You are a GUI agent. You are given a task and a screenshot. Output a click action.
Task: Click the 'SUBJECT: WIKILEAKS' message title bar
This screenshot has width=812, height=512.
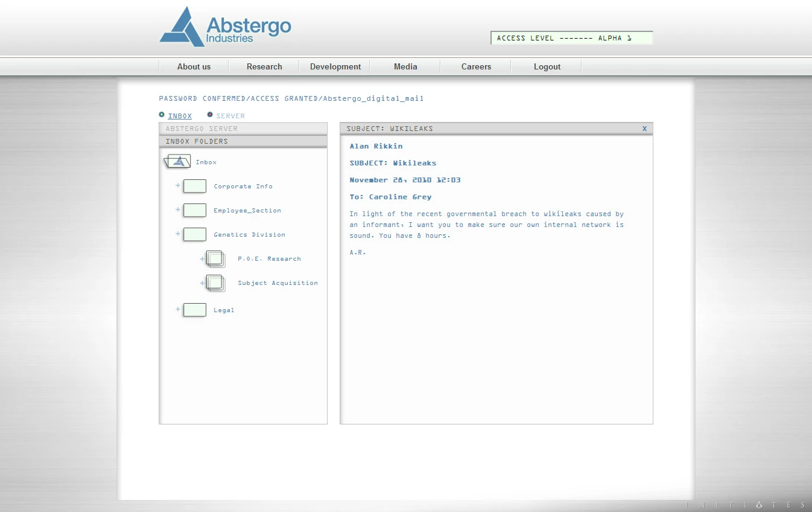pos(496,129)
